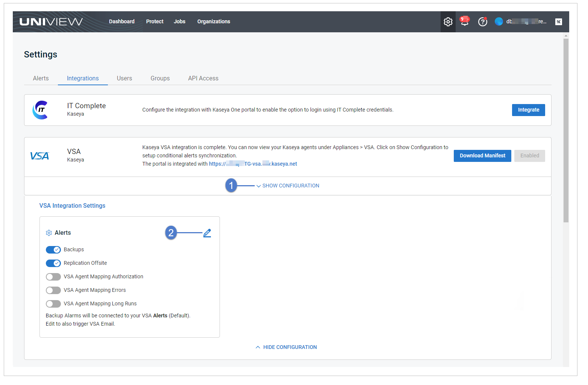The width and height of the screenshot is (588, 385).
Task: Switch to the Alerts tab
Action: (x=41, y=78)
